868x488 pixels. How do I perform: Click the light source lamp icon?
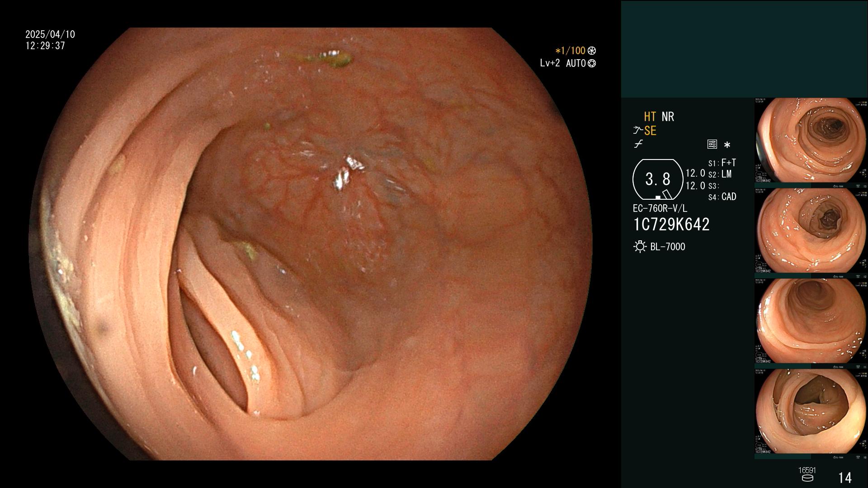pos(640,247)
